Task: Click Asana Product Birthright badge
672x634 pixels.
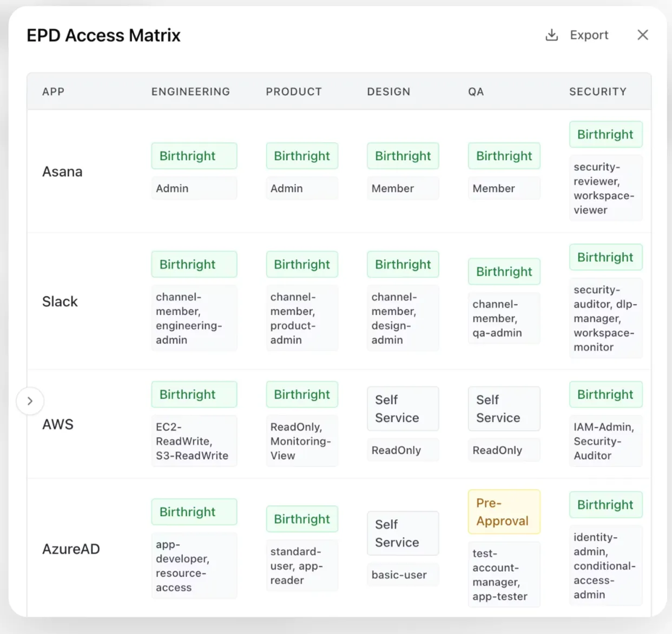Action: pyautogui.click(x=302, y=156)
